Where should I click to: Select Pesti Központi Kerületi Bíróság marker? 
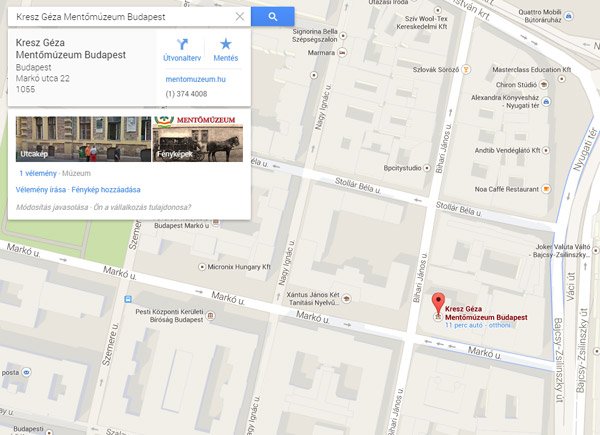(x=210, y=316)
